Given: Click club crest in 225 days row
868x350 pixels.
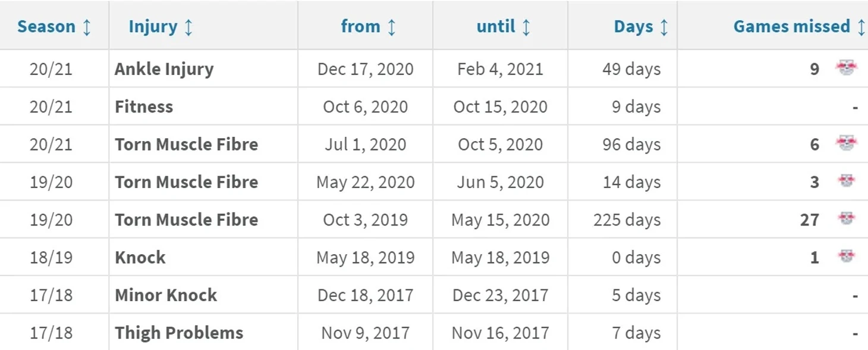Looking at the screenshot, I should pyautogui.click(x=847, y=218).
